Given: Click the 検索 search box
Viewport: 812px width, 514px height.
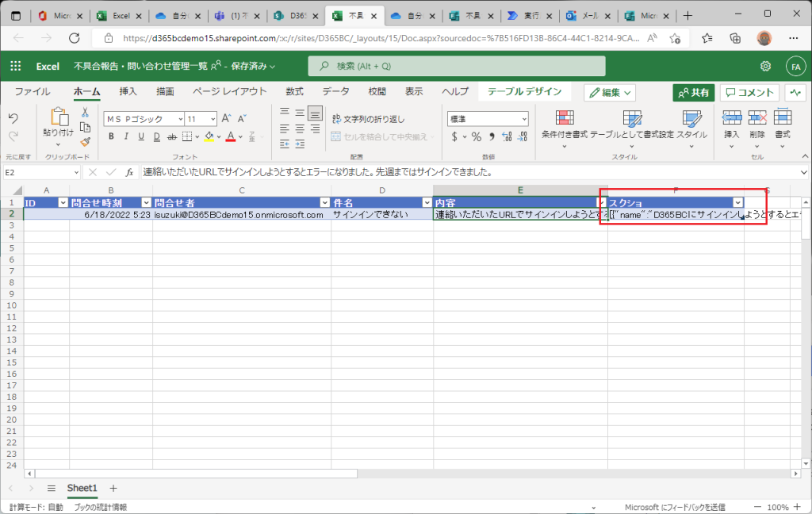Looking at the screenshot, I should point(456,67).
